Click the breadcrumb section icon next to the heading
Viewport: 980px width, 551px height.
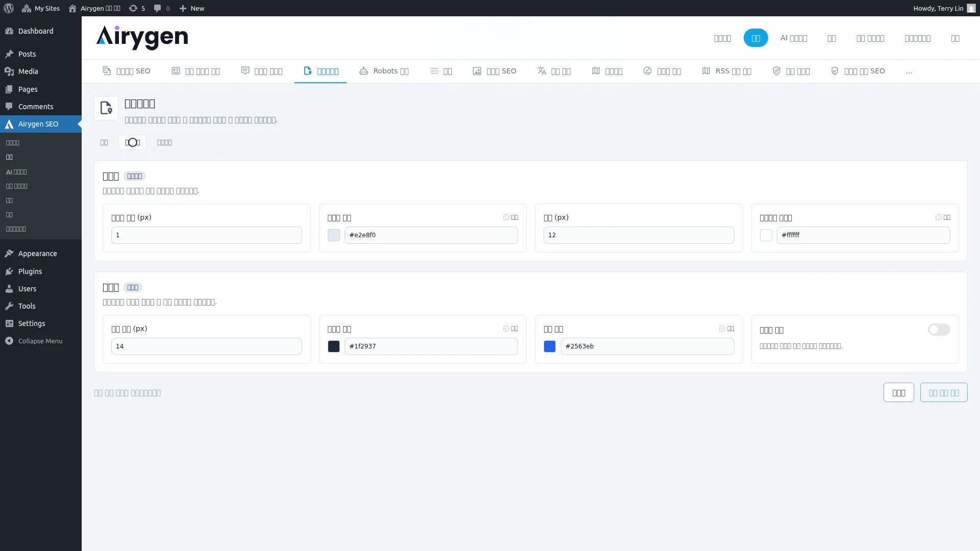[x=106, y=108]
